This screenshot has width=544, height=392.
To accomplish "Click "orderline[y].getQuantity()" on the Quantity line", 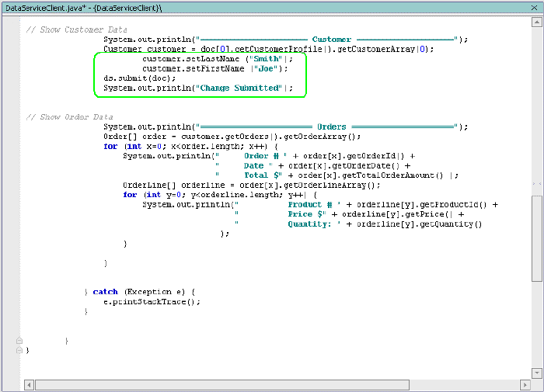I will [420, 224].
